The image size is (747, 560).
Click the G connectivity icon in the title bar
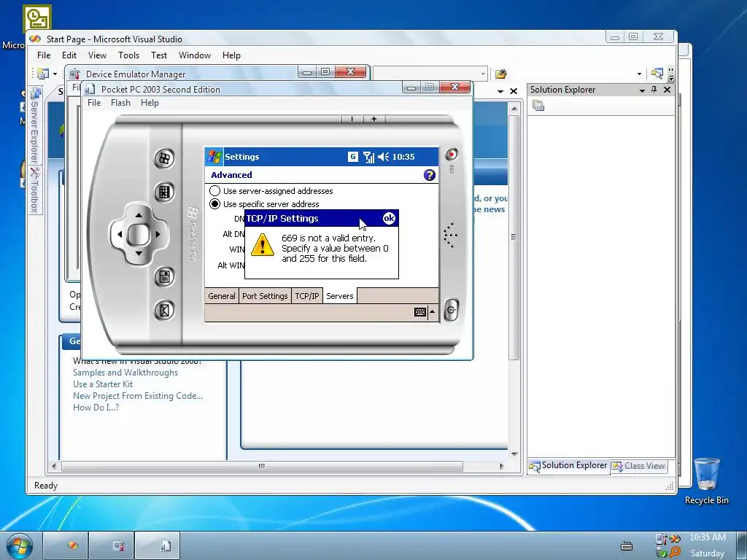(x=352, y=157)
